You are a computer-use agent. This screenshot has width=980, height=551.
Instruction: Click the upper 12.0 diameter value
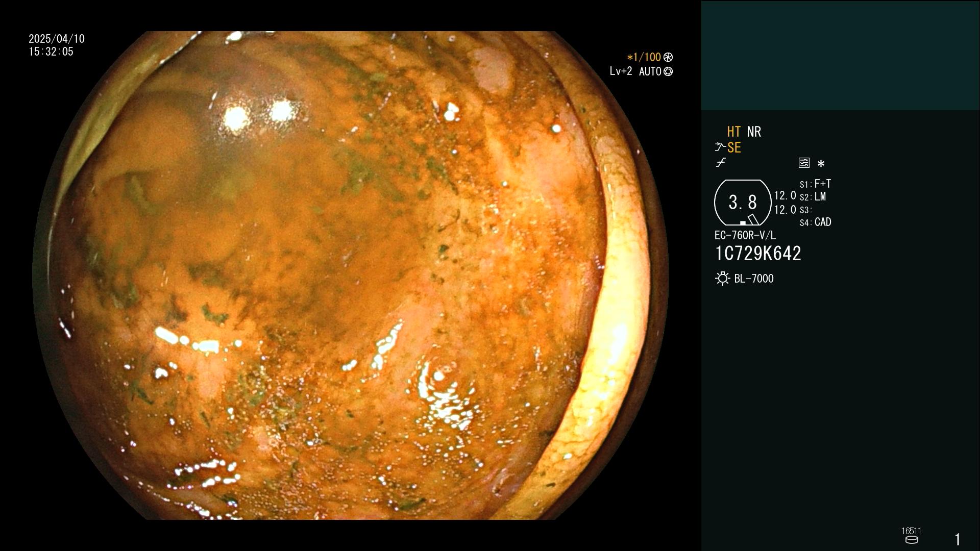(x=785, y=196)
